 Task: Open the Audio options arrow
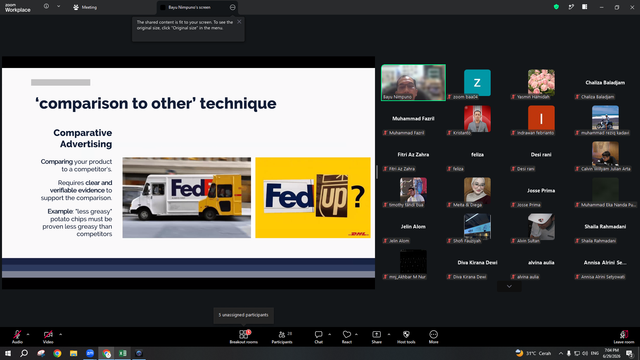[28, 334]
